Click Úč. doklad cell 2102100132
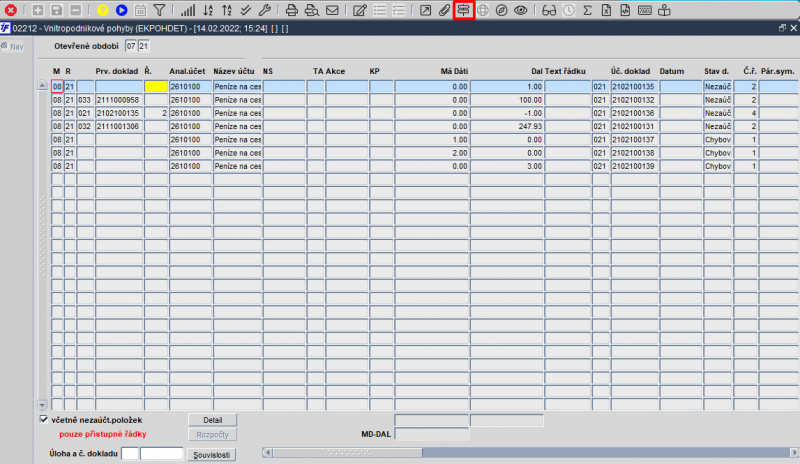 point(634,100)
